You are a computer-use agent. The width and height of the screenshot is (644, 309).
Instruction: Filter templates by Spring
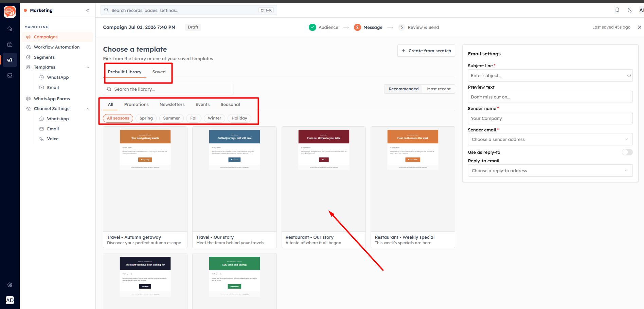tap(146, 118)
